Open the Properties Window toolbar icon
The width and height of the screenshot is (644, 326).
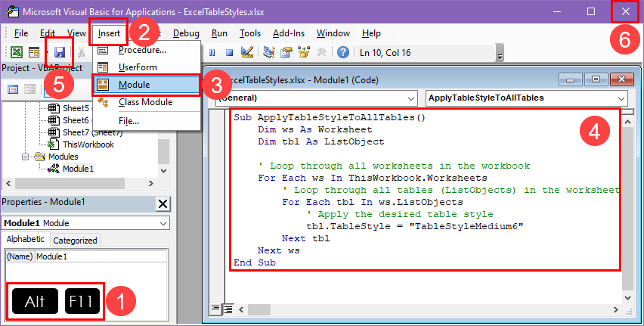(286, 52)
